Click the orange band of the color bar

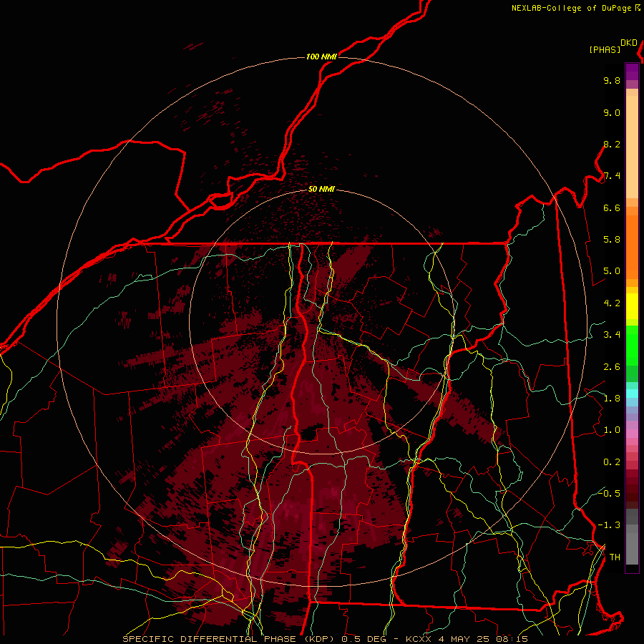click(x=632, y=246)
